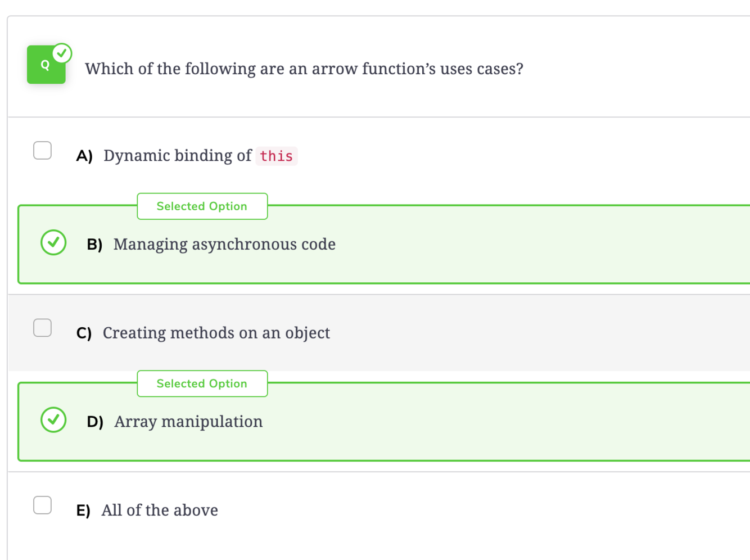
Task: Click the green Q question icon
Action: [45, 66]
